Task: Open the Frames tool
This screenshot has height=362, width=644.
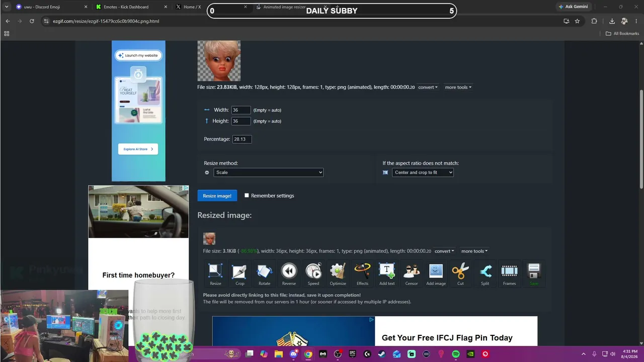Action: click(x=509, y=275)
